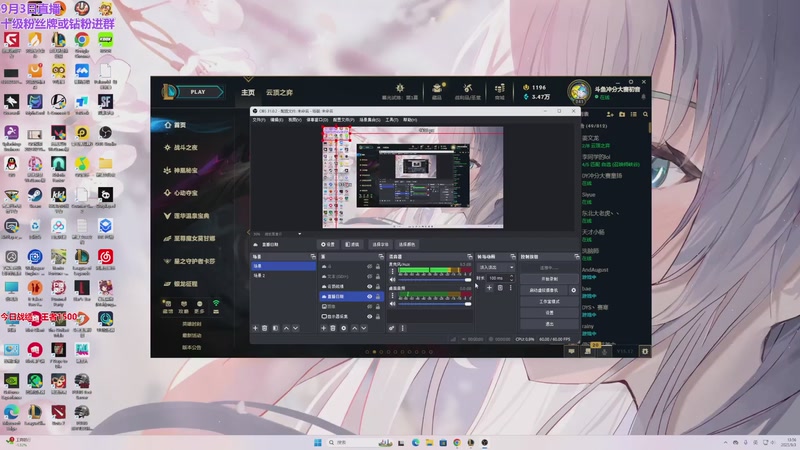Toggle lock on 文本 (GDI+) source
The height and width of the screenshot is (450, 800).
click(378, 276)
